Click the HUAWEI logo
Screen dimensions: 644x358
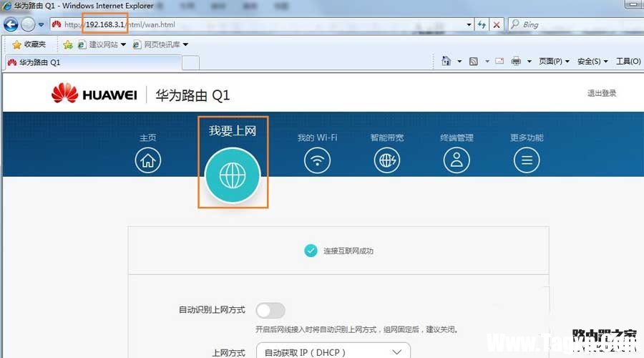[x=94, y=94]
